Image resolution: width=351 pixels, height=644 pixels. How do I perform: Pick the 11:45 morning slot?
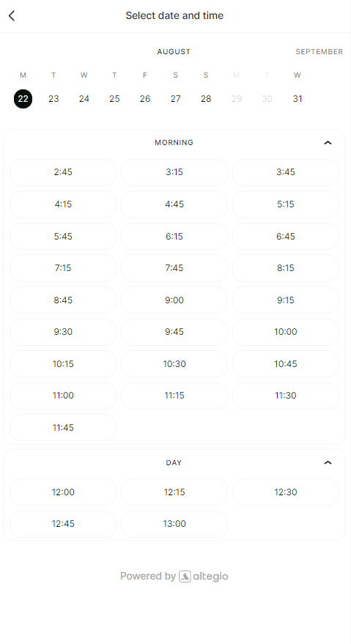(63, 428)
